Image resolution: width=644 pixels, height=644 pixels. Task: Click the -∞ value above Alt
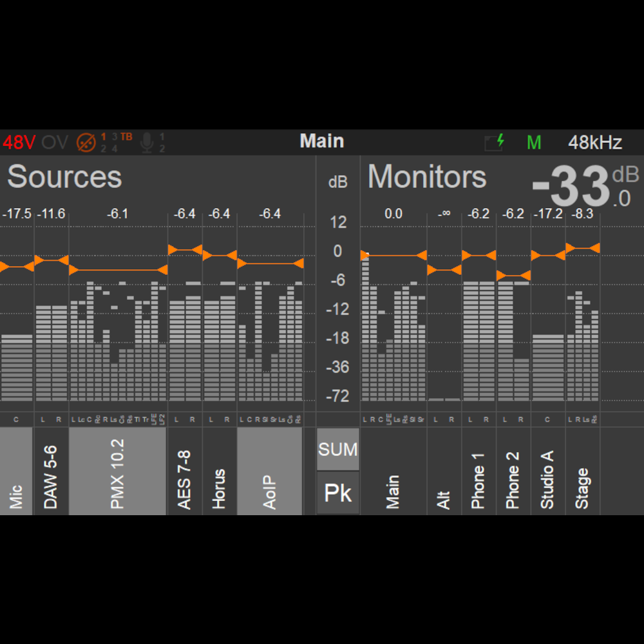(x=444, y=214)
